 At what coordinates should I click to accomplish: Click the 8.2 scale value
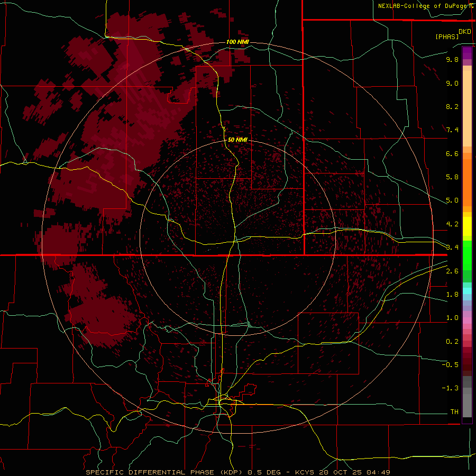tap(452, 106)
